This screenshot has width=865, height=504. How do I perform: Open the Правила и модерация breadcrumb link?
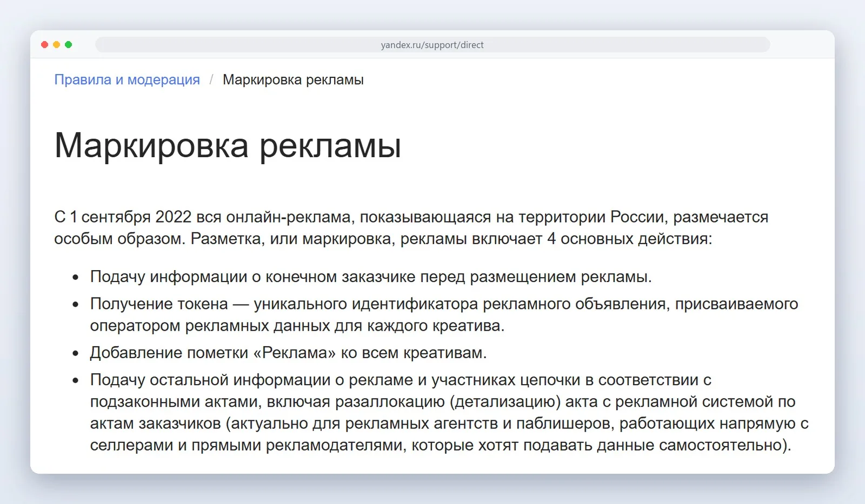(x=127, y=80)
